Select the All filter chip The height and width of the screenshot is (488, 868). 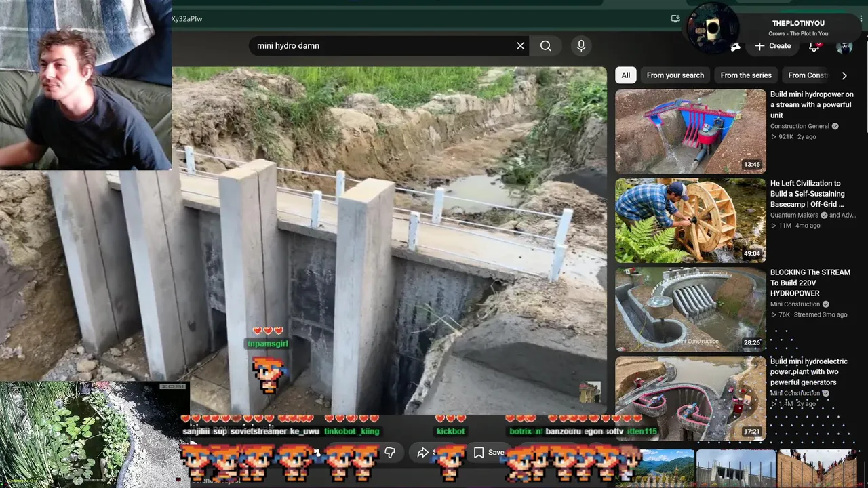coord(626,75)
